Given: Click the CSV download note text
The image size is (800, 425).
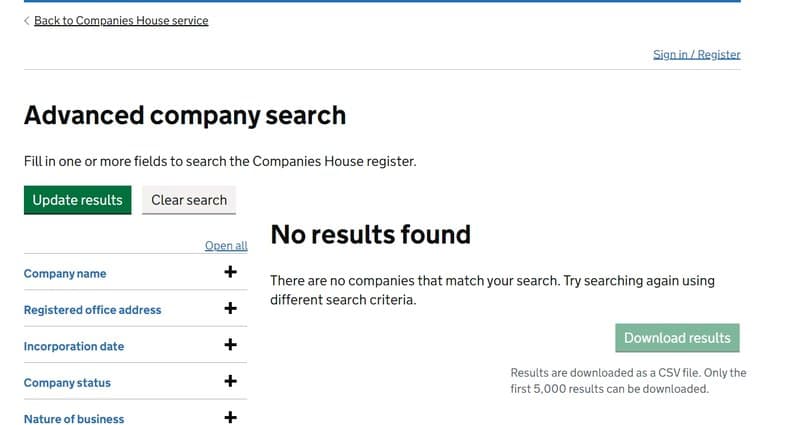Looking at the screenshot, I should pyautogui.click(x=628, y=381).
